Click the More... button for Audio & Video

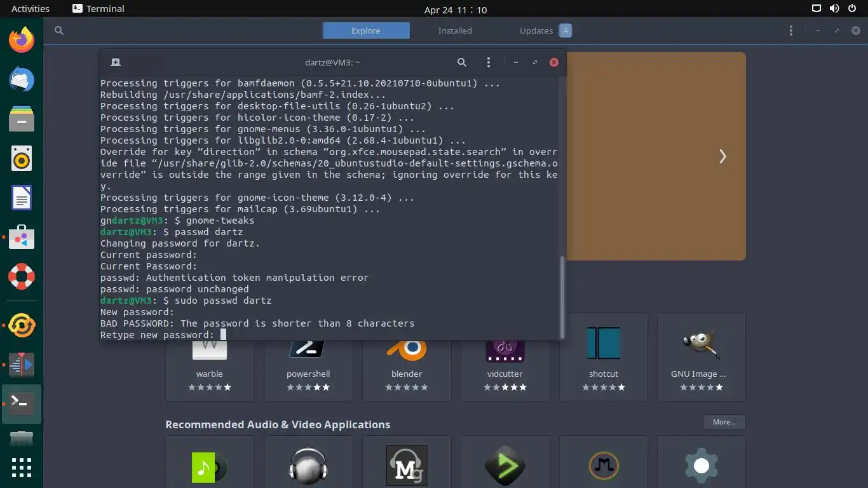pyautogui.click(x=724, y=422)
